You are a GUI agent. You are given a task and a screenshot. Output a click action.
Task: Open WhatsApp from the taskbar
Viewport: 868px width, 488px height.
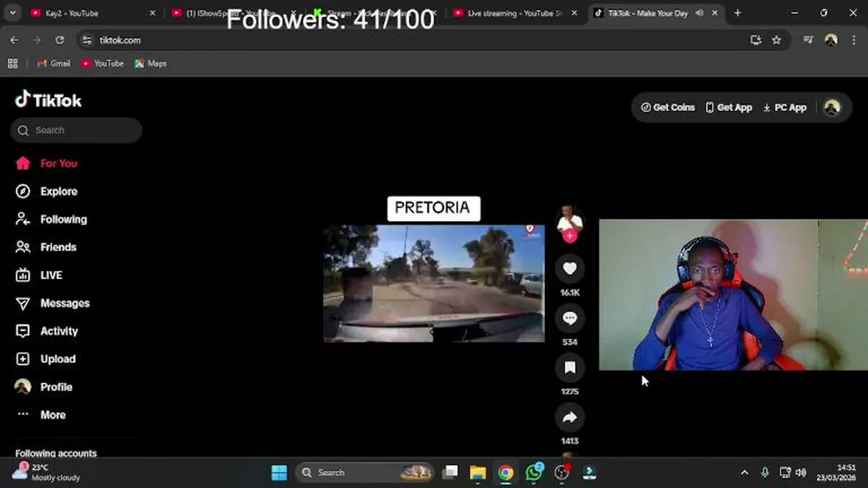(534, 472)
